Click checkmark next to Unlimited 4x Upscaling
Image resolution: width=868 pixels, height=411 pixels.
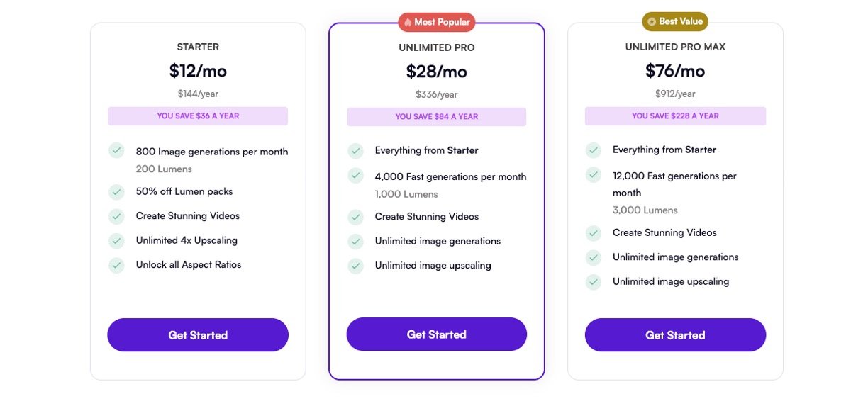point(116,241)
